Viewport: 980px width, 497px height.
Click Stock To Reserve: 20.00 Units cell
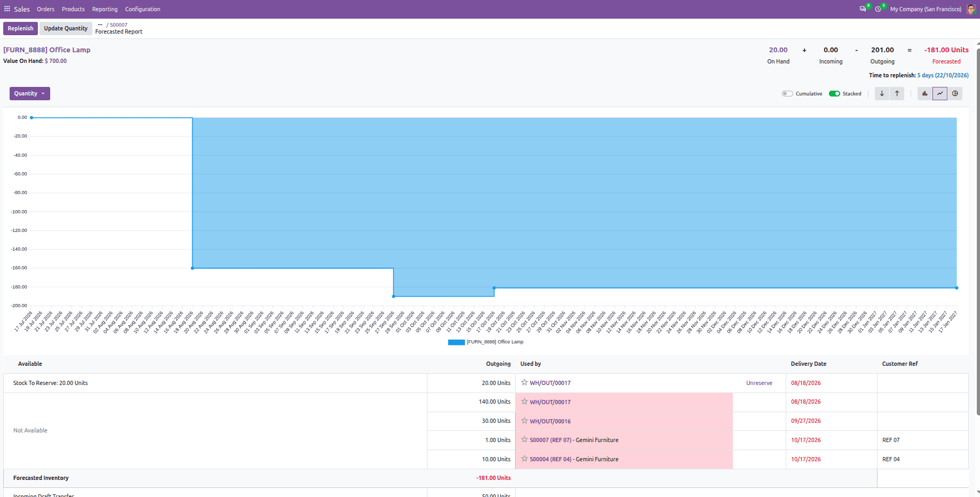click(x=215, y=383)
